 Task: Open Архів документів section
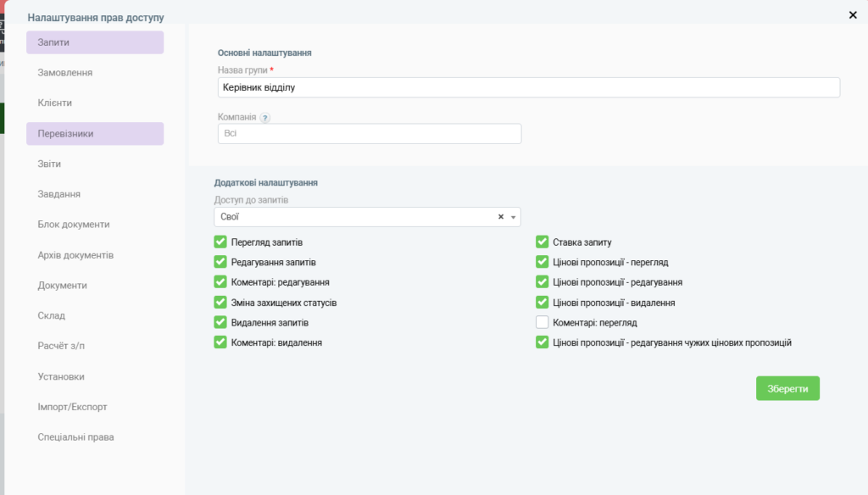[95, 255]
